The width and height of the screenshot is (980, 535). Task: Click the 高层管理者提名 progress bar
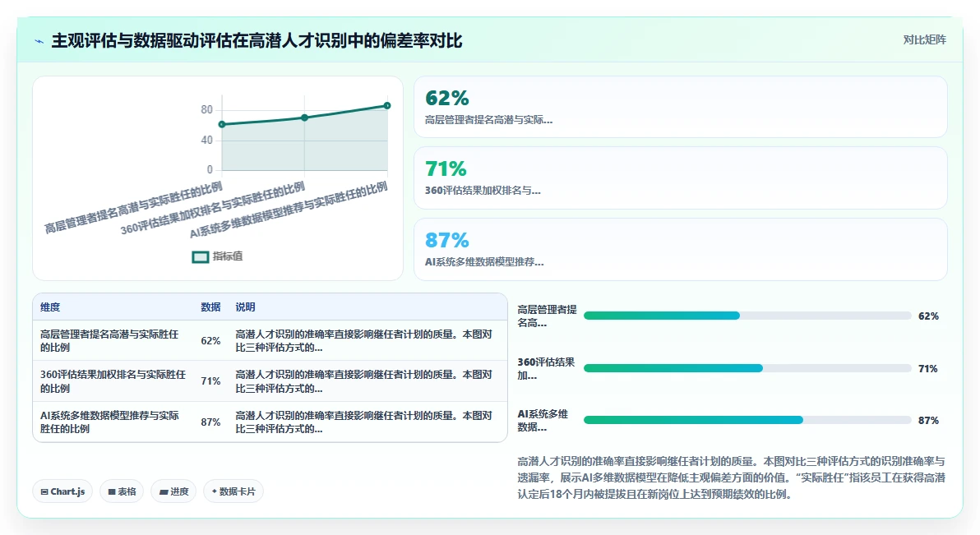(747, 316)
